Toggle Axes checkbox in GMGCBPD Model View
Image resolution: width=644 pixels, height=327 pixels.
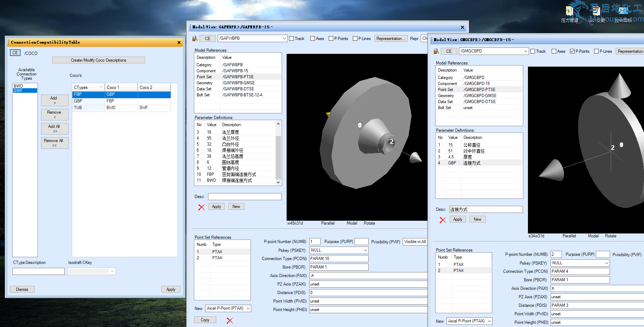coord(554,51)
